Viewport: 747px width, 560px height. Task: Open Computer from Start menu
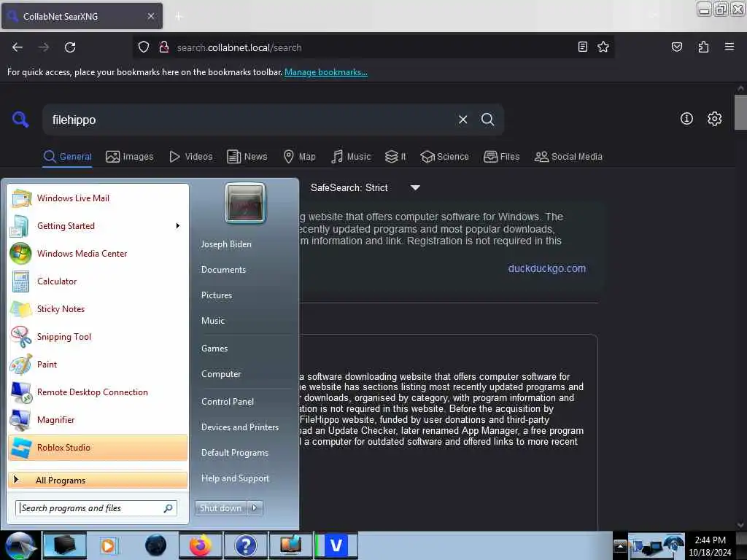pos(221,374)
